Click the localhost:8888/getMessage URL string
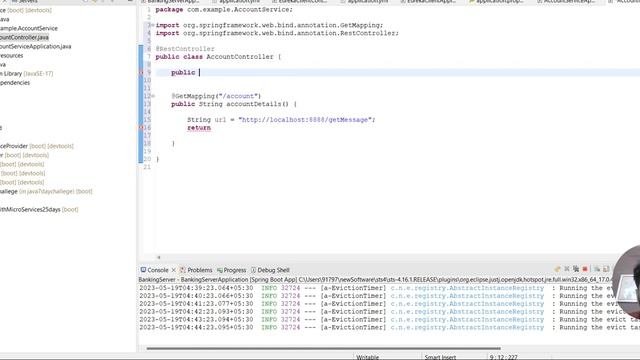Viewport: 640px width, 360px height. pos(306,120)
